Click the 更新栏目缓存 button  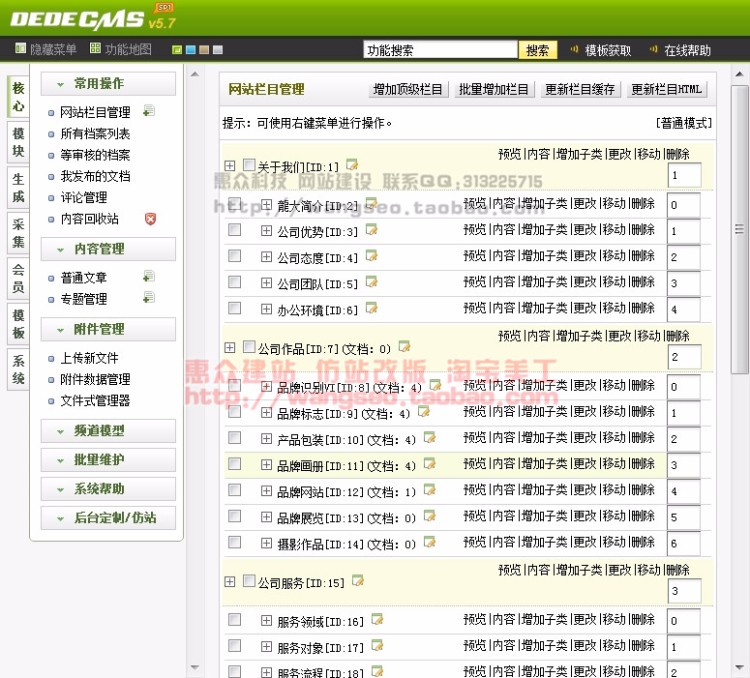pos(580,89)
